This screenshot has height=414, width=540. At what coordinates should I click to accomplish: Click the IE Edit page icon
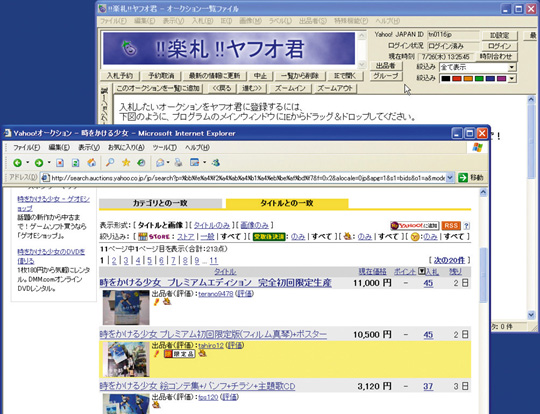click(195, 163)
